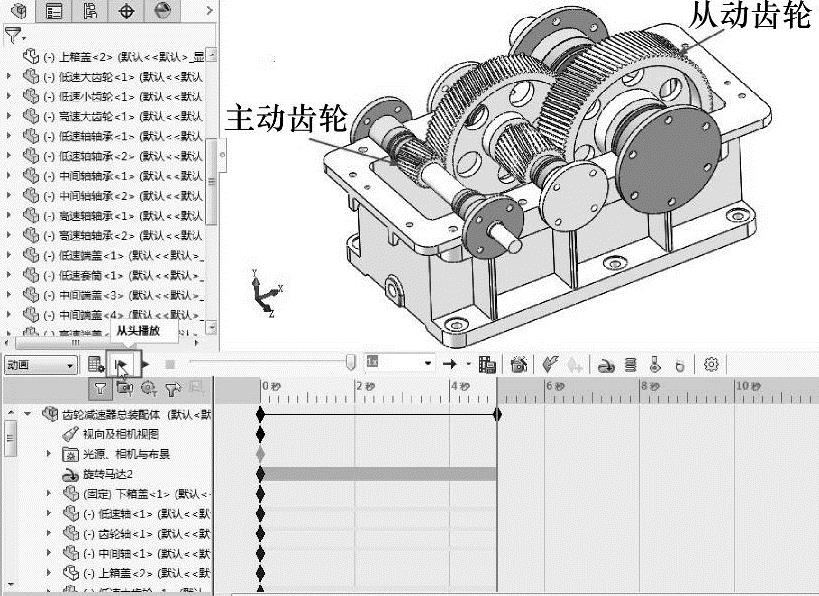Click Play from Start button
This screenshot has width=819, height=596.
tap(123, 364)
